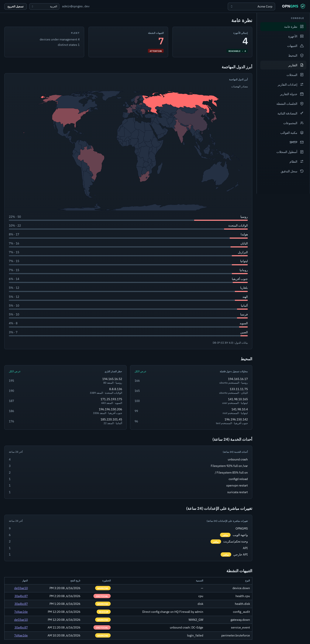Open the Acme Corp organization selector

[251, 6]
